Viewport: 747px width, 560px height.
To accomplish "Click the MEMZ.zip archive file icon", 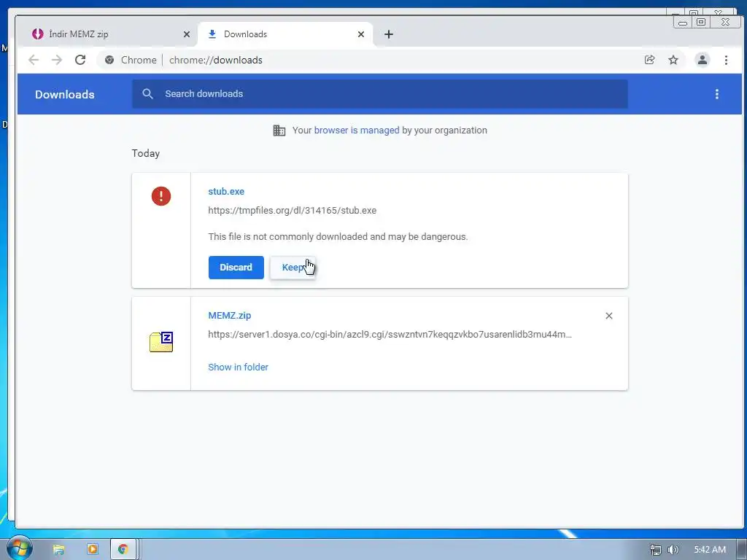I will coord(161,342).
